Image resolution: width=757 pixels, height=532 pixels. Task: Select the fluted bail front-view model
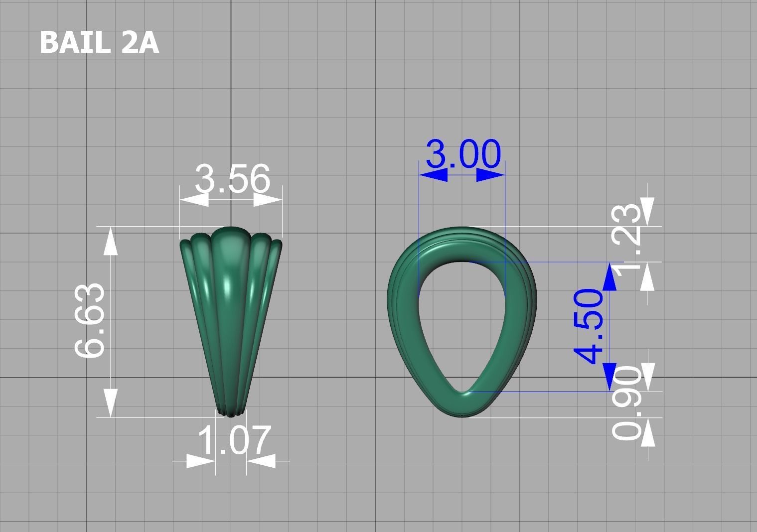[231, 322]
